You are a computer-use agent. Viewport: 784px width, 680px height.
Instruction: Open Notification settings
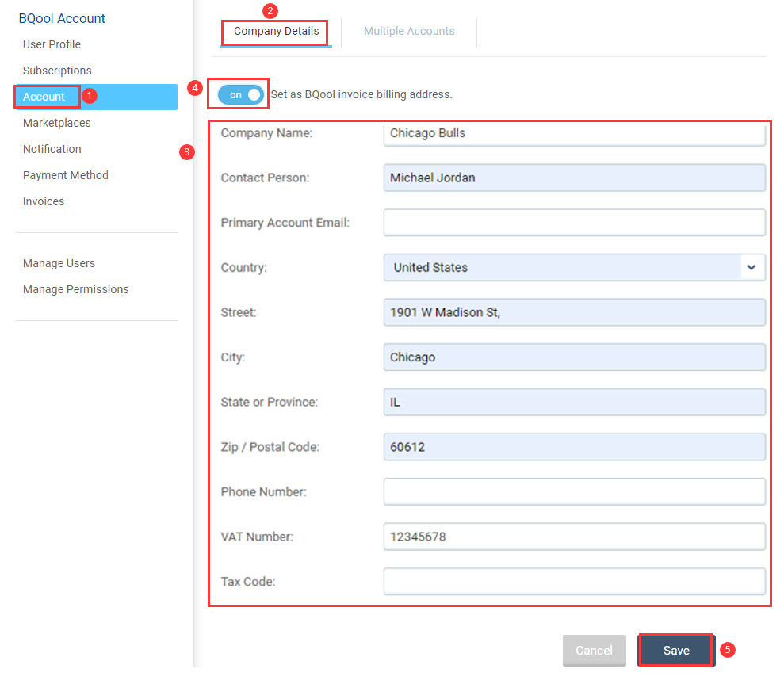point(52,149)
